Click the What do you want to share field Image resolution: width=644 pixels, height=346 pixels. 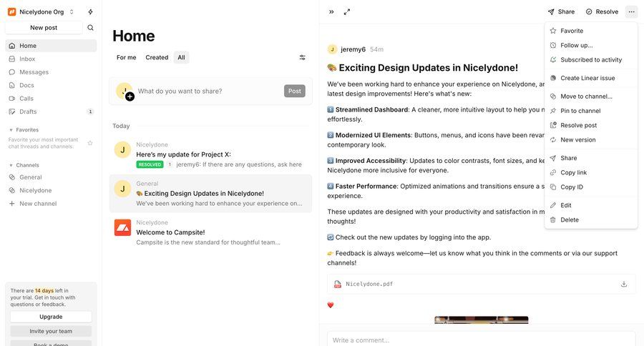pos(208,91)
